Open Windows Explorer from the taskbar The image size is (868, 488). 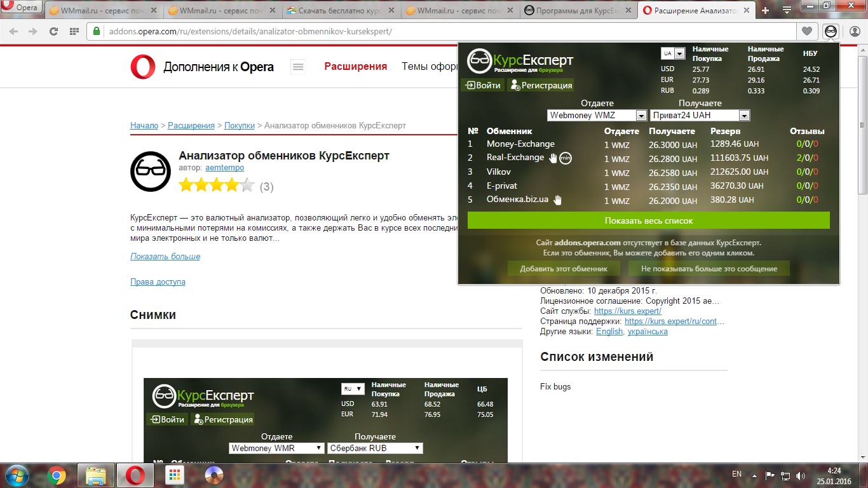96,475
